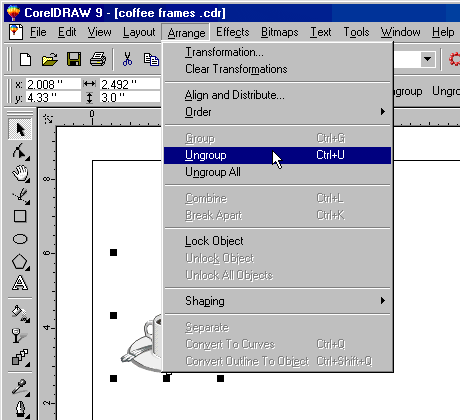Select the Ellipse tool

(x=20, y=239)
